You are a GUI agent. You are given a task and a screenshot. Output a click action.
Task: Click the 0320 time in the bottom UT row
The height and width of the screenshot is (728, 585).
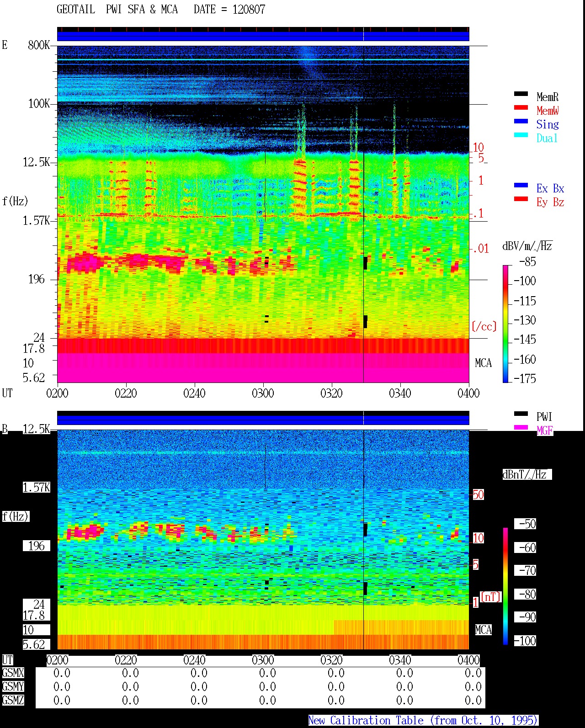pos(331,660)
